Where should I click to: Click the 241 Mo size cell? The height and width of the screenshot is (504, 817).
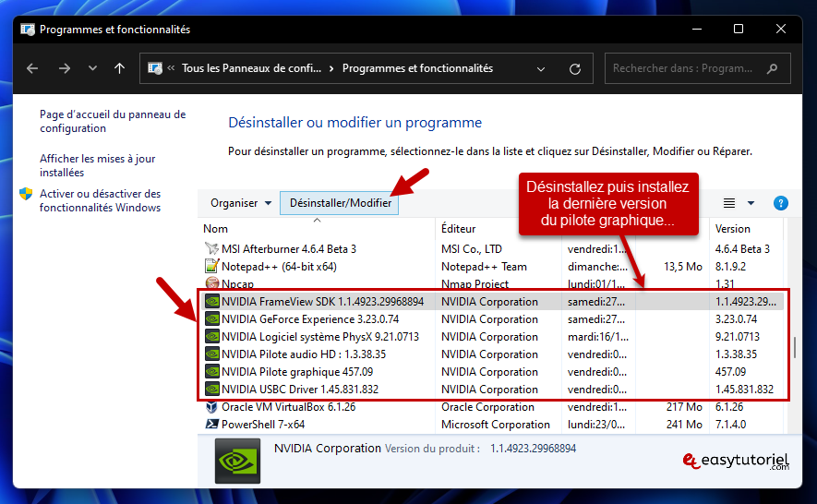684,425
